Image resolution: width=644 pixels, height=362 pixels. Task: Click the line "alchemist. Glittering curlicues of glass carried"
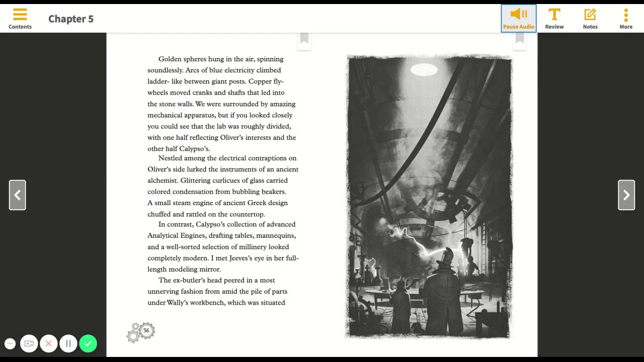pyautogui.click(x=218, y=180)
